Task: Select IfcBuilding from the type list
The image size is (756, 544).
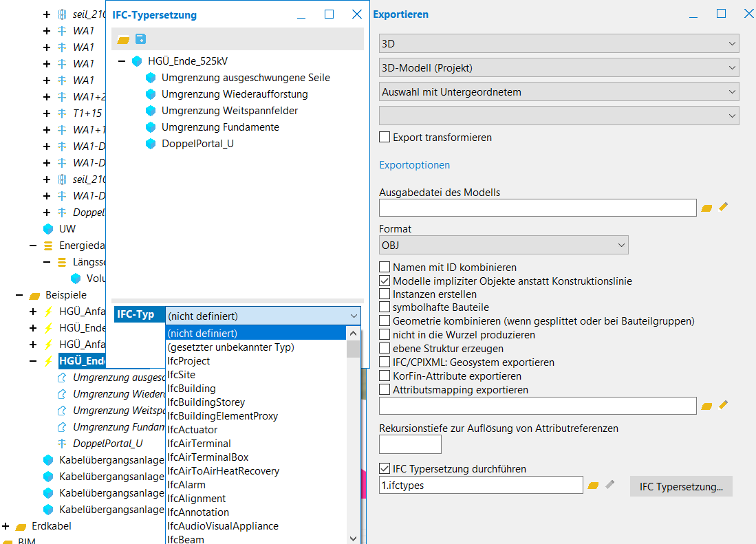Action: 191,389
